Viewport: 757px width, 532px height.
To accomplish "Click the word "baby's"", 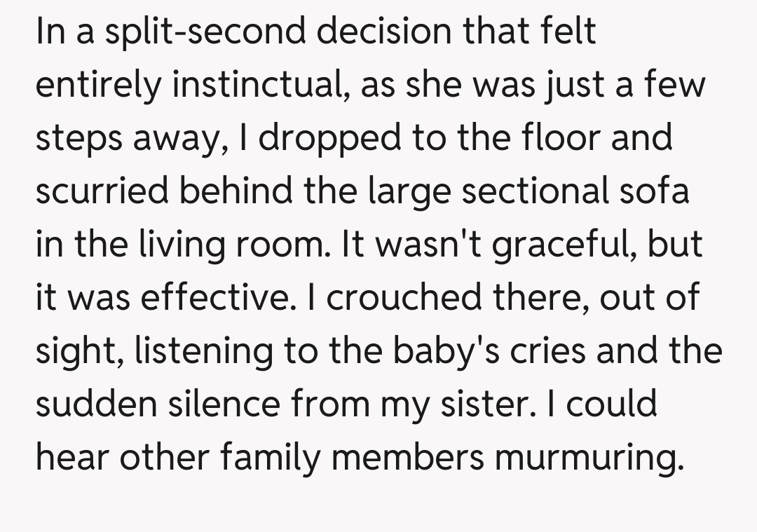I will (x=452, y=350).
